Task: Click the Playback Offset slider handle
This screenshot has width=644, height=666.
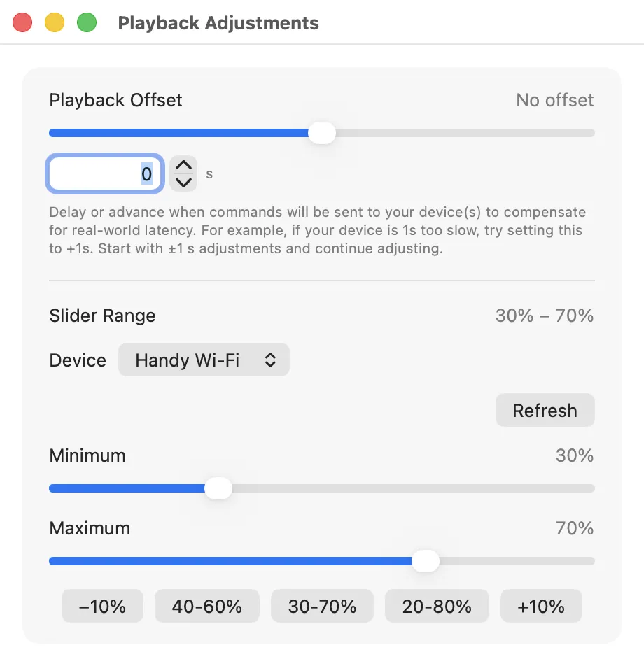Action: tap(321, 132)
